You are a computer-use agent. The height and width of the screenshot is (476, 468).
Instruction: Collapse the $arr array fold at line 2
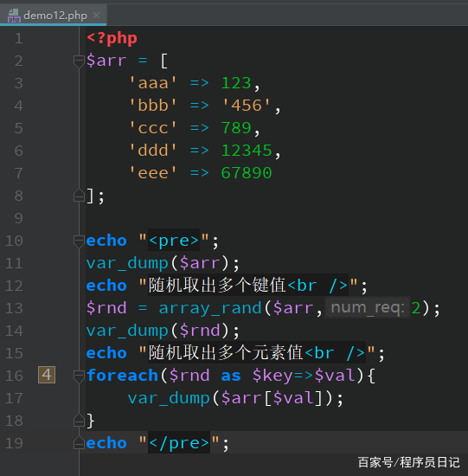pos(79,61)
